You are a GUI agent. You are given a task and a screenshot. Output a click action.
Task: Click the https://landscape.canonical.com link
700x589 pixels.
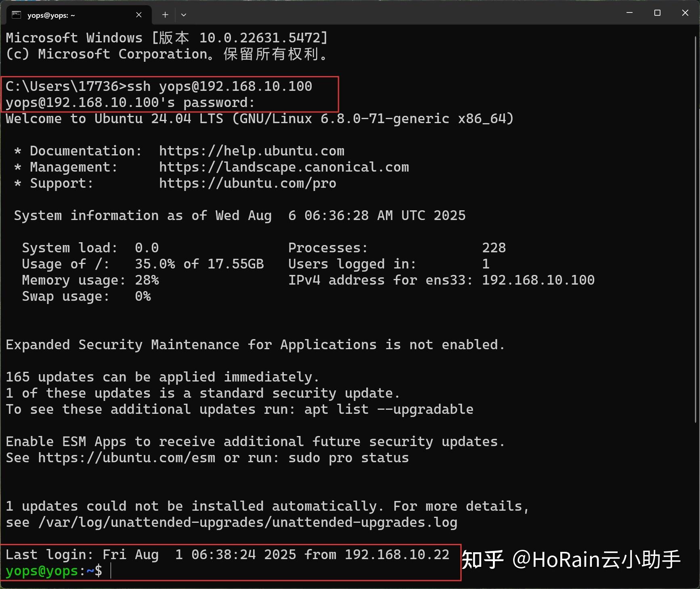pyautogui.click(x=284, y=167)
